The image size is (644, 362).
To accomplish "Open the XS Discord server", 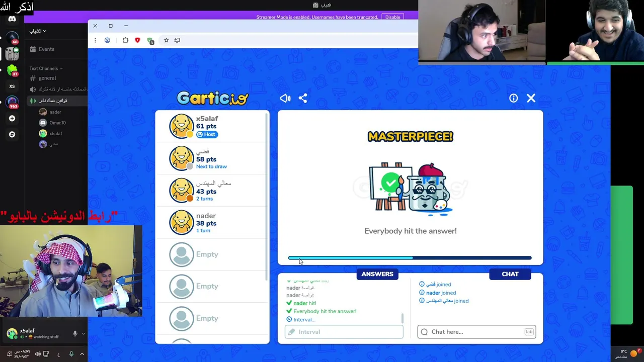I will 12,86.
